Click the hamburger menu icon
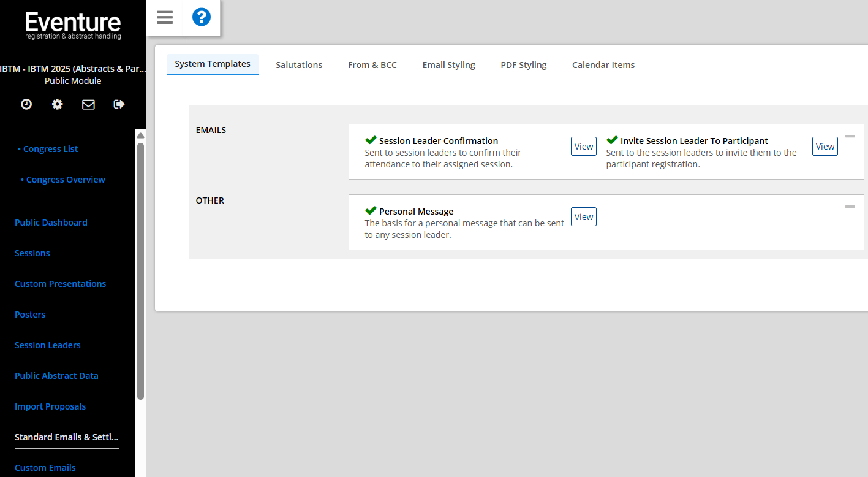The image size is (868, 477). pyautogui.click(x=165, y=17)
